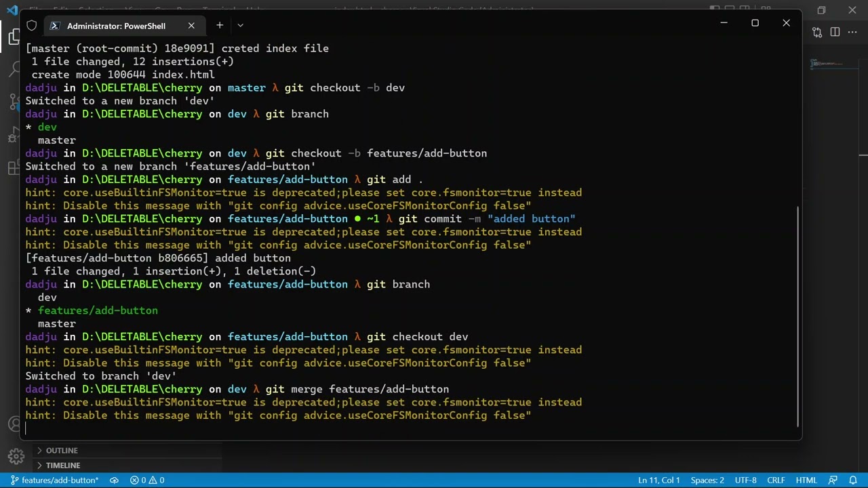Click the publish to cloud status icon
Screen dimensions: 868x488
114,480
